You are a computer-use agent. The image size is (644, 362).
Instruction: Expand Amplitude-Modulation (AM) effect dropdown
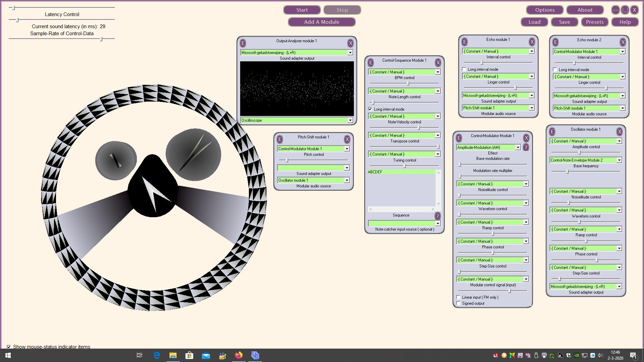(x=518, y=147)
